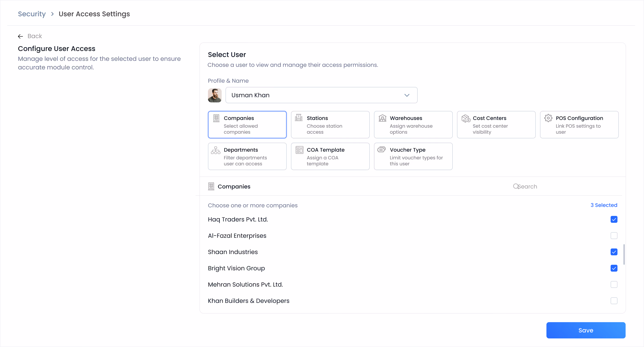Uncheck Shaan Industries checkbox
This screenshot has height=347, width=644.
pos(614,252)
